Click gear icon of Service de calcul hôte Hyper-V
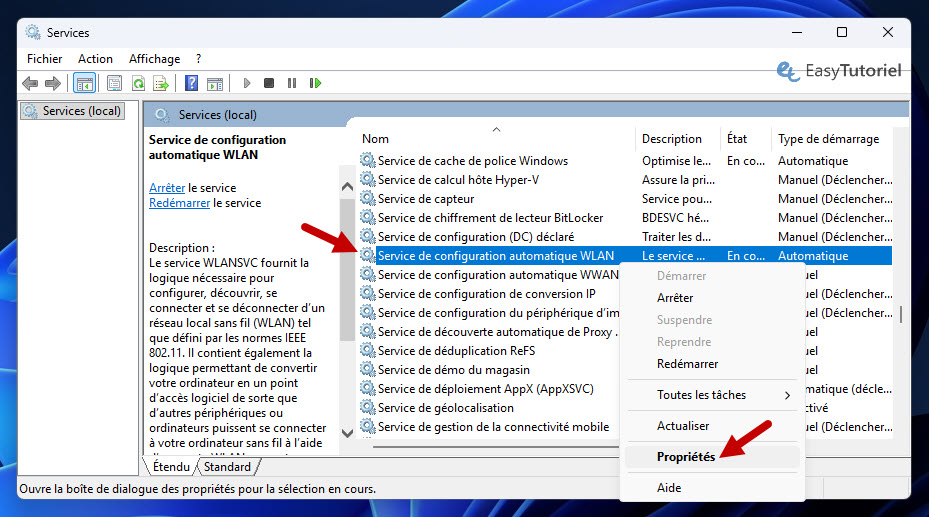929x517 pixels. [368, 179]
